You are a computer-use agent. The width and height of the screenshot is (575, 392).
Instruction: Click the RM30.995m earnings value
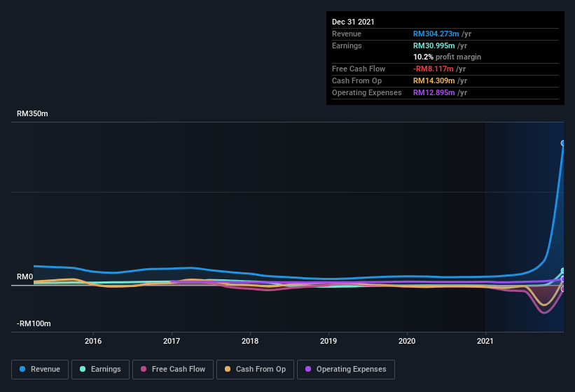(x=434, y=45)
